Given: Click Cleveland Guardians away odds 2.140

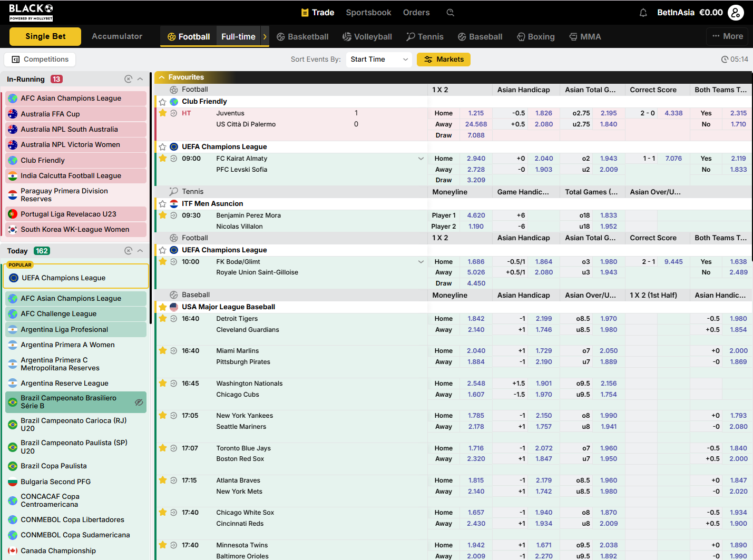Looking at the screenshot, I should tap(476, 330).
